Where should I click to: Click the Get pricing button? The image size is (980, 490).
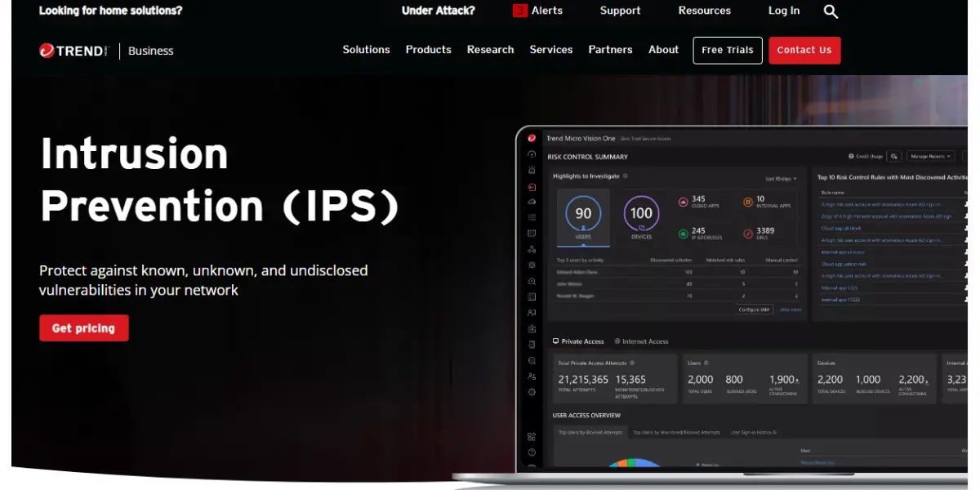pyautogui.click(x=84, y=328)
